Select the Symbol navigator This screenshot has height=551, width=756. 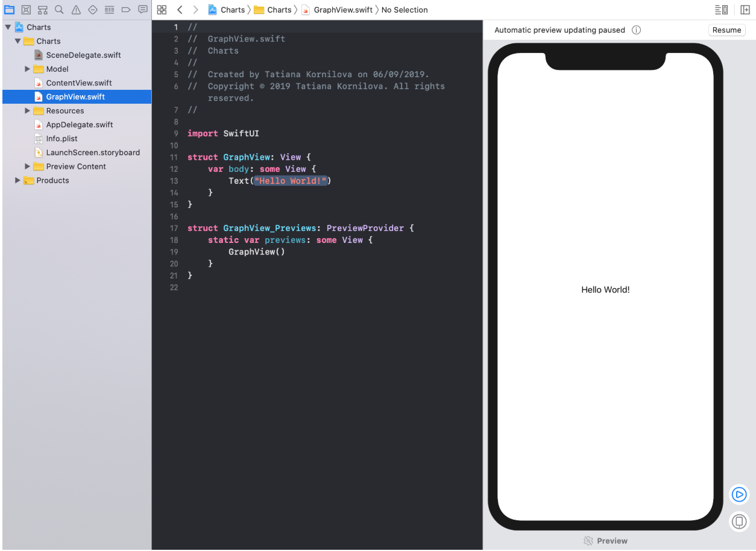[43, 10]
